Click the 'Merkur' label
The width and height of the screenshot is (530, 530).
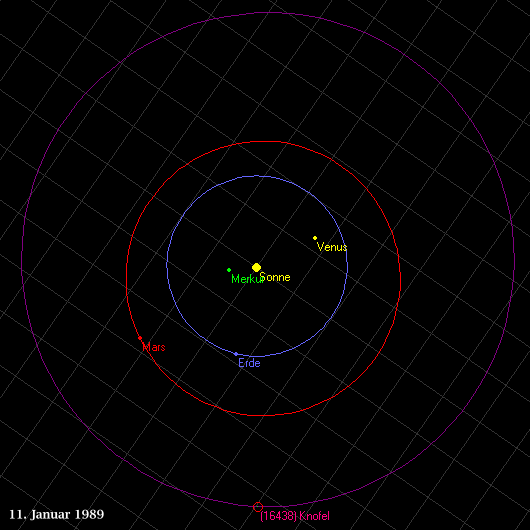coord(247,279)
